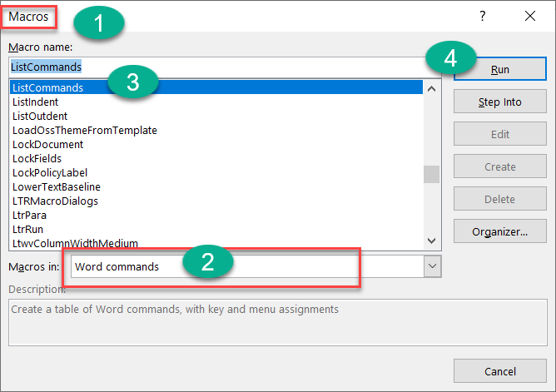Click the list scrollbar down arrow
This screenshot has width=556, height=392.
pos(431,241)
